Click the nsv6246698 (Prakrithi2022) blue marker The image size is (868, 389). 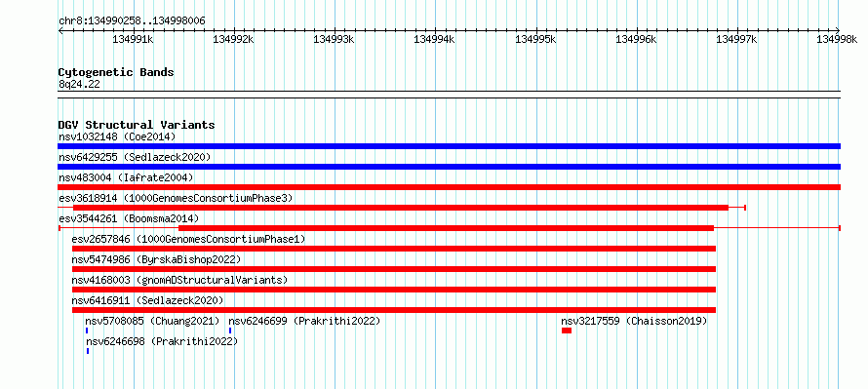(88, 351)
